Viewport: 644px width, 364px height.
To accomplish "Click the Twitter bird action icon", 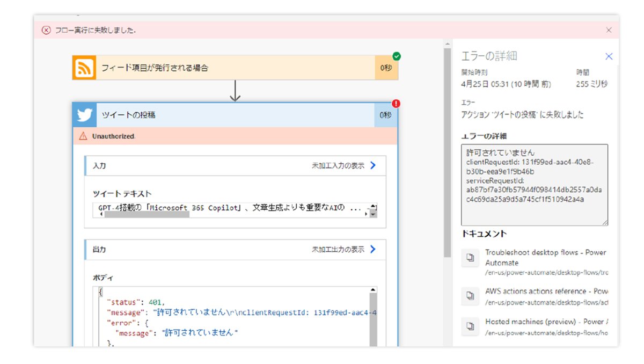I will (x=84, y=115).
